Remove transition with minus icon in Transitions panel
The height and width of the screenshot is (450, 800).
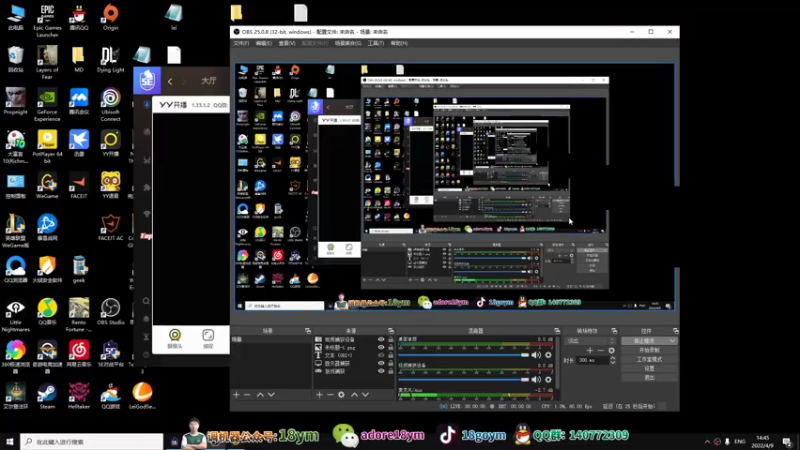coord(601,351)
